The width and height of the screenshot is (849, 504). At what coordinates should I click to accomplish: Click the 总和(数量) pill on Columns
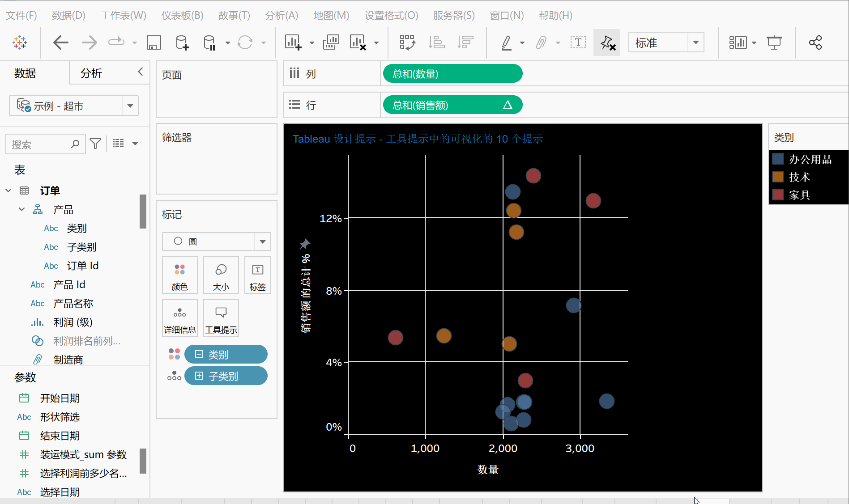tap(453, 74)
